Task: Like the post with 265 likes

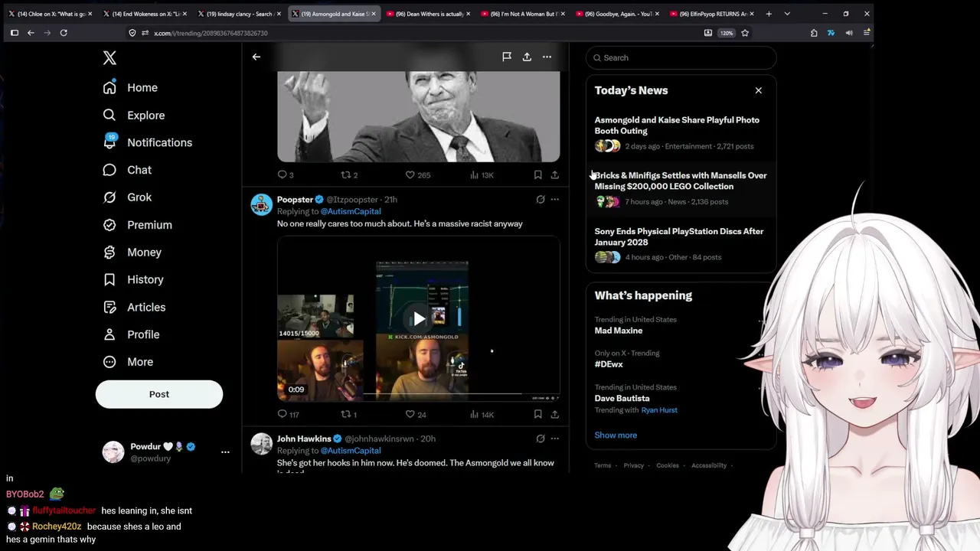Action: [x=418, y=175]
